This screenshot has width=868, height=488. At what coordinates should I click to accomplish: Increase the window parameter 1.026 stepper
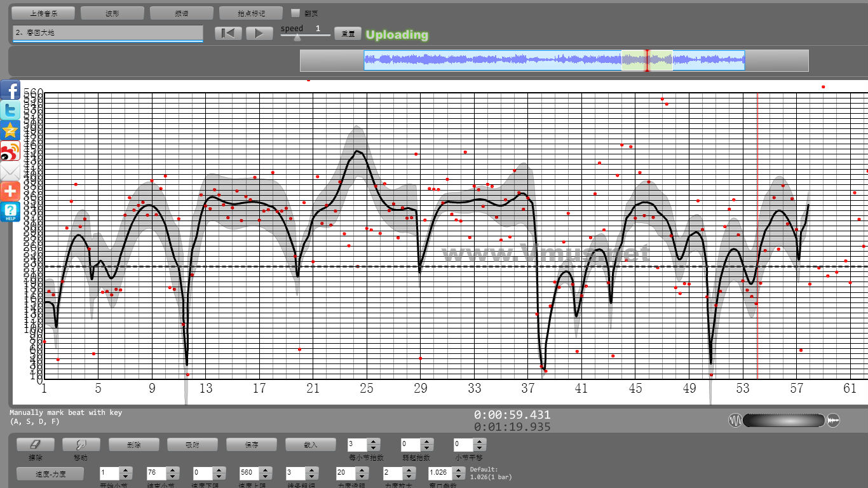[459, 470]
